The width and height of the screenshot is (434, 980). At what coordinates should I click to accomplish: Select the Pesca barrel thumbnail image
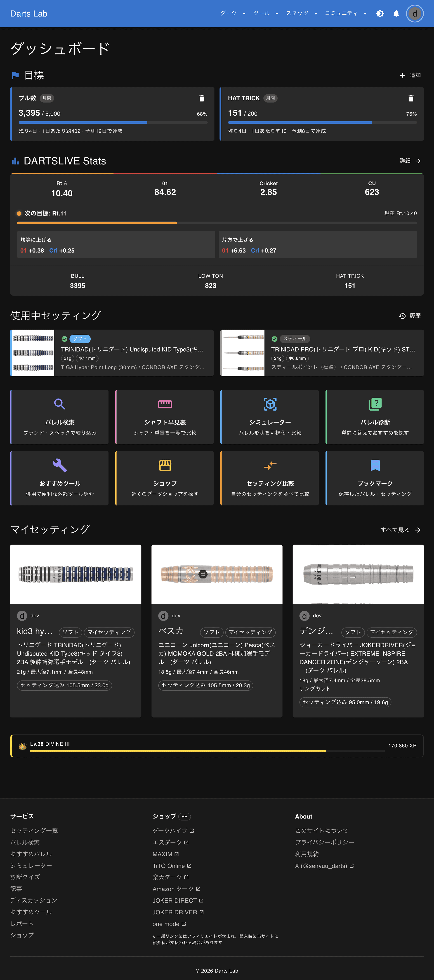(x=217, y=574)
